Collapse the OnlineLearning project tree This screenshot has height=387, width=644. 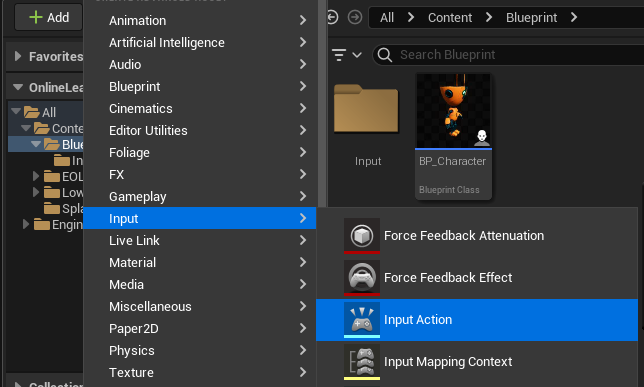pyautogui.click(x=18, y=87)
